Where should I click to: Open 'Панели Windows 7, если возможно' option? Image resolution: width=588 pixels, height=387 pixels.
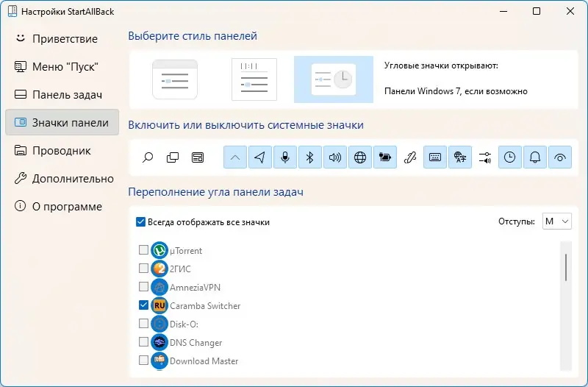pos(456,91)
